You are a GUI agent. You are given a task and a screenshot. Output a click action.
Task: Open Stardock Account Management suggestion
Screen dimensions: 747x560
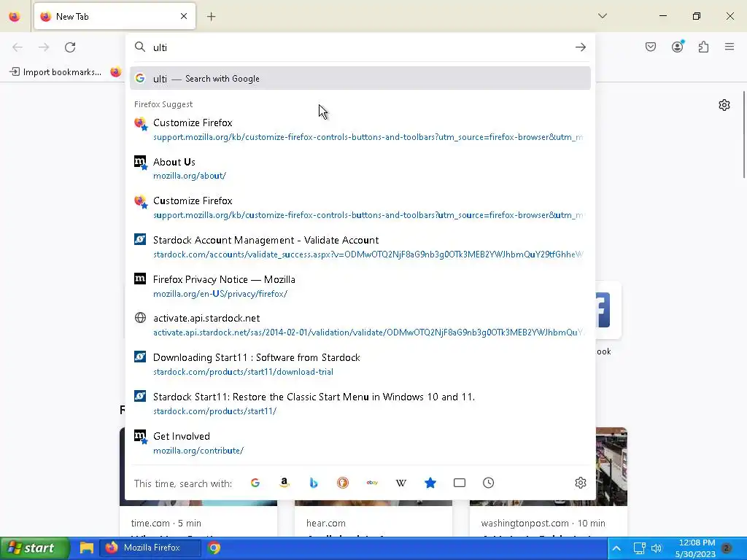(x=360, y=246)
